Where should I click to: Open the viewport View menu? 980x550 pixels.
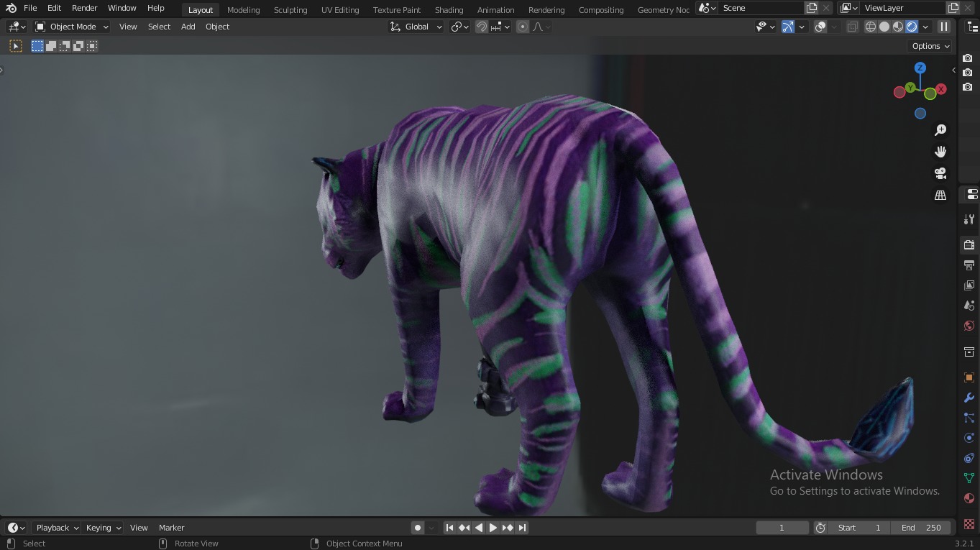pos(128,27)
